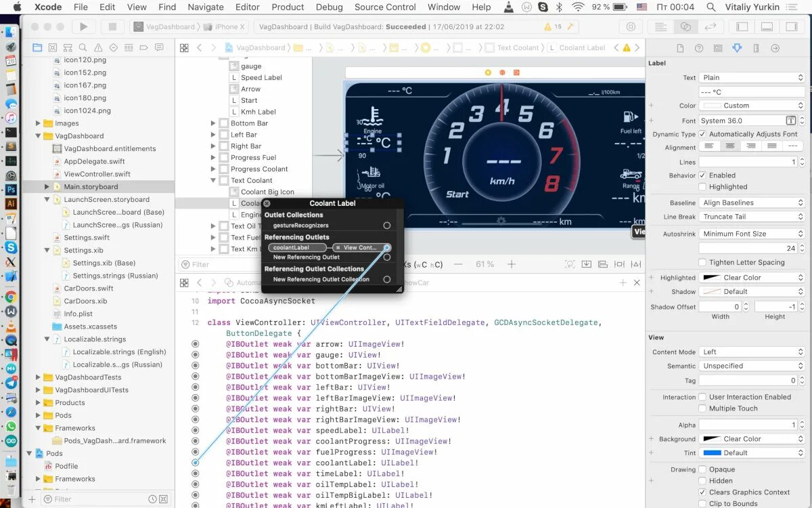Hide the Navigator panel
The height and width of the screenshot is (508, 812).
pyautogui.click(x=742, y=26)
